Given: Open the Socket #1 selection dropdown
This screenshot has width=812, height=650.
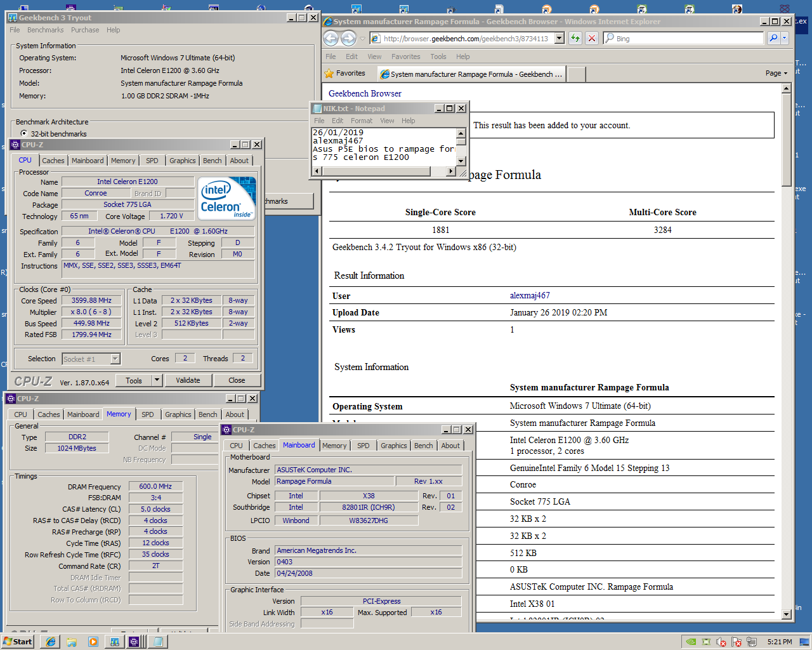Looking at the screenshot, I should (x=115, y=359).
